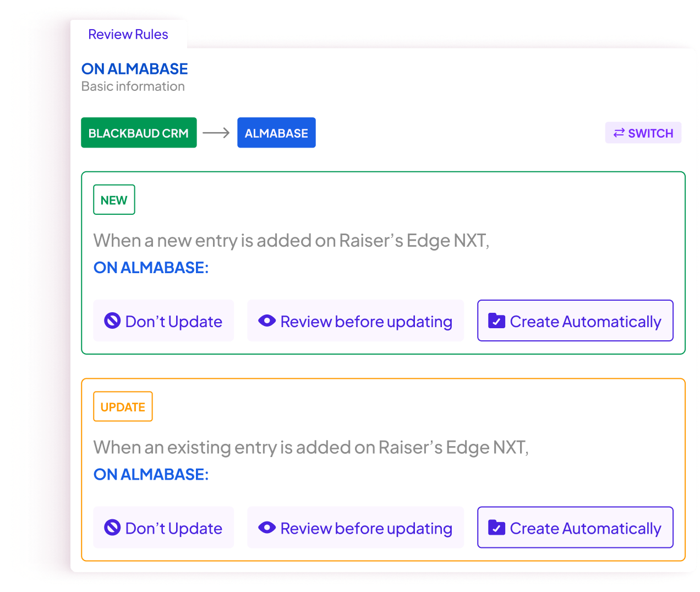
Task: Click the swap arrows icon inside the SWITCH button
Action: click(620, 133)
